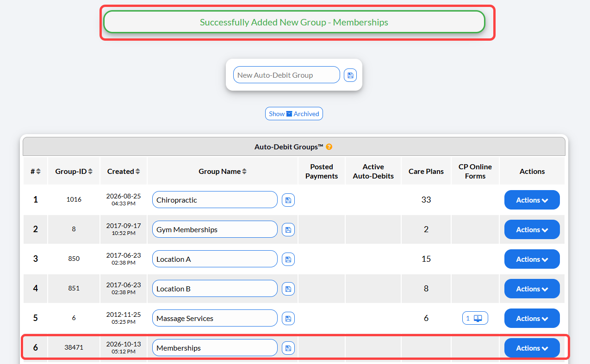Save the Memberships group name
Image resolution: width=590 pixels, height=364 pixels.
pos(288,348)
